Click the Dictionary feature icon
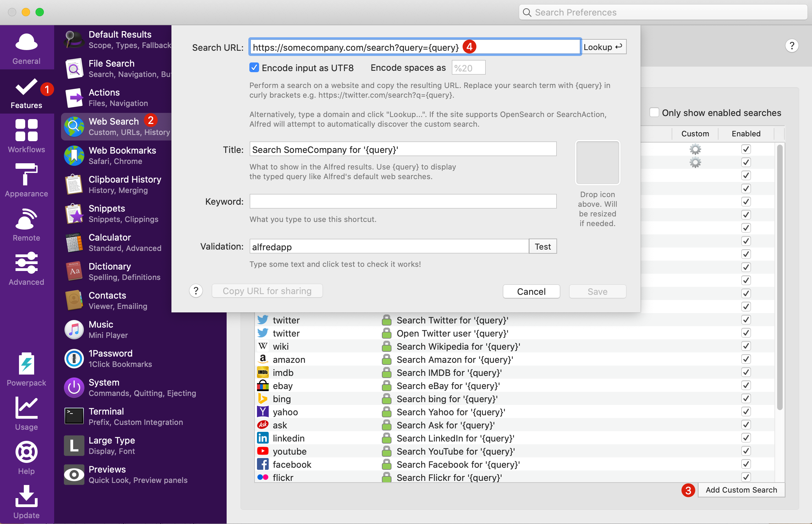The height and width of the screenshot is (524, 812). tap(74, 272)
